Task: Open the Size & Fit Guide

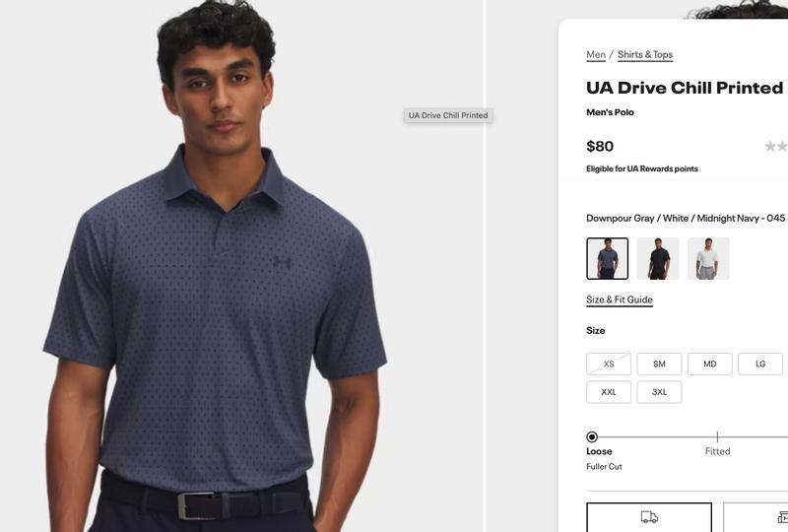Action: pyautogui.click(x=620, y=299)
